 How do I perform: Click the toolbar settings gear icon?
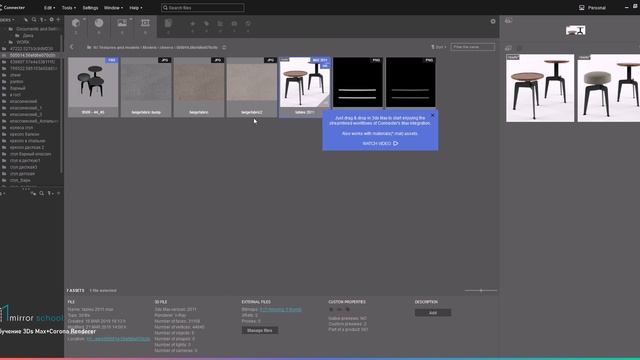tap(493, 21)
